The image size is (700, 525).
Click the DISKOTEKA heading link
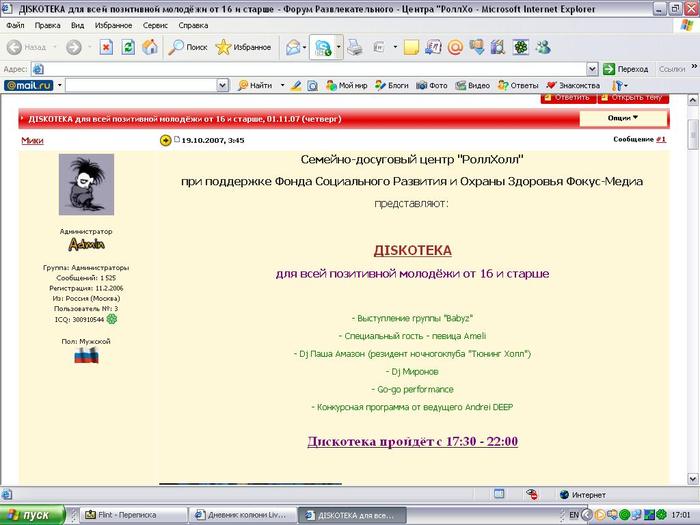412,250
